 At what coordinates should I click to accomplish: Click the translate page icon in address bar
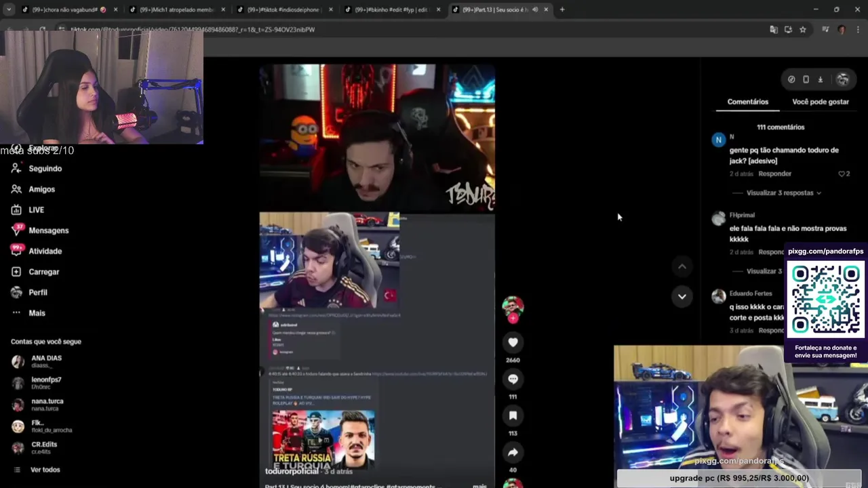[x=774, y=30]
